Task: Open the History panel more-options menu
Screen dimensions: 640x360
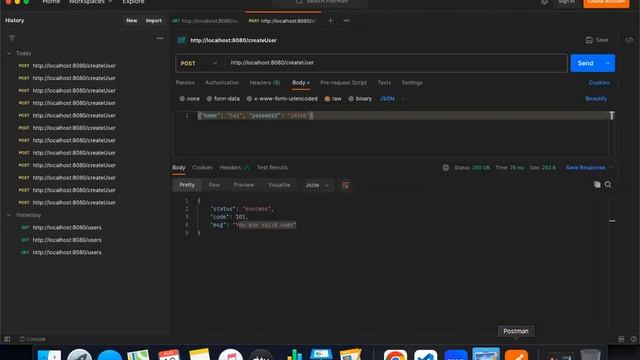Action: coord(160,38)
